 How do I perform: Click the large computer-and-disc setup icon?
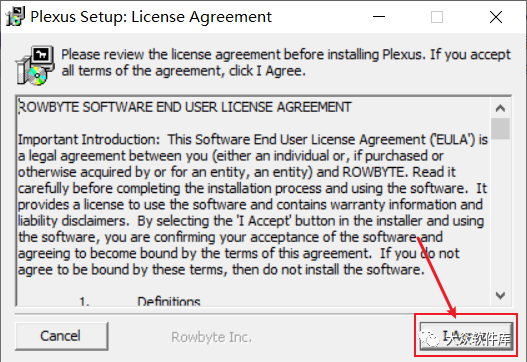(35, 65)
